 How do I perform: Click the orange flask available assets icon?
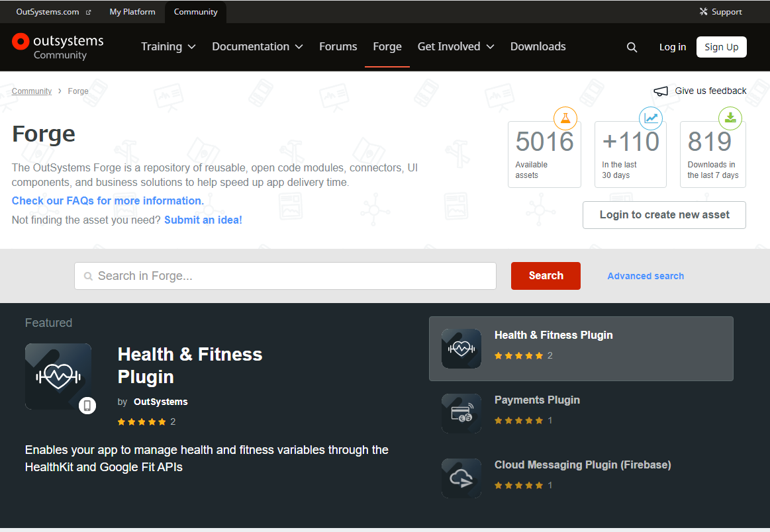pyautogui.click(x=565, y=118)
